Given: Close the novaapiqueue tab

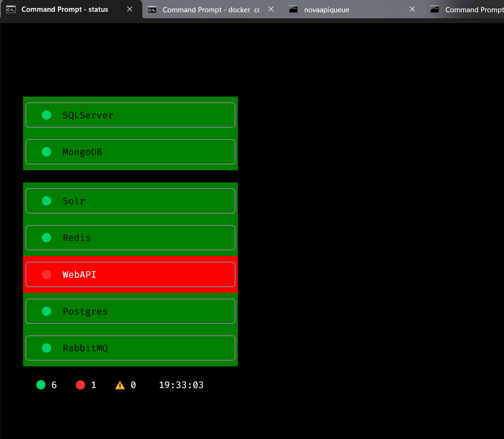Looking at the screenshot, I should [x=412, y=9].
